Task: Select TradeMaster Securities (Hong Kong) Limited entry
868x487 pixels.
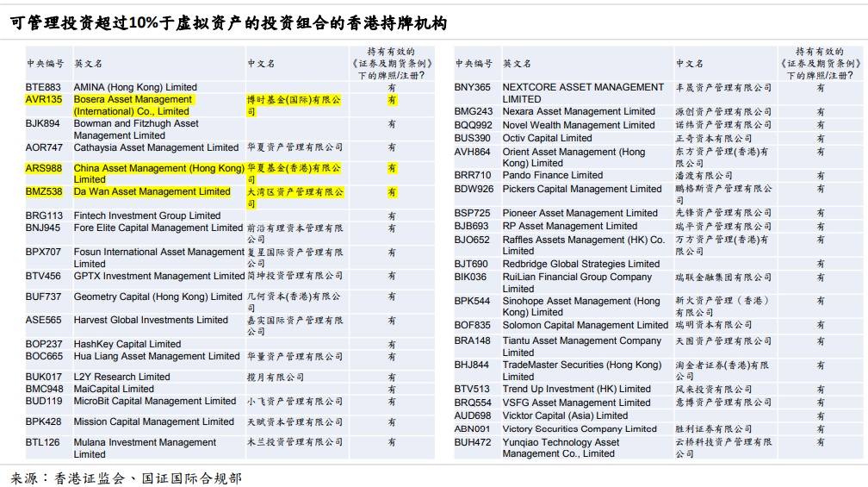Action: click(x=582, y=371)
